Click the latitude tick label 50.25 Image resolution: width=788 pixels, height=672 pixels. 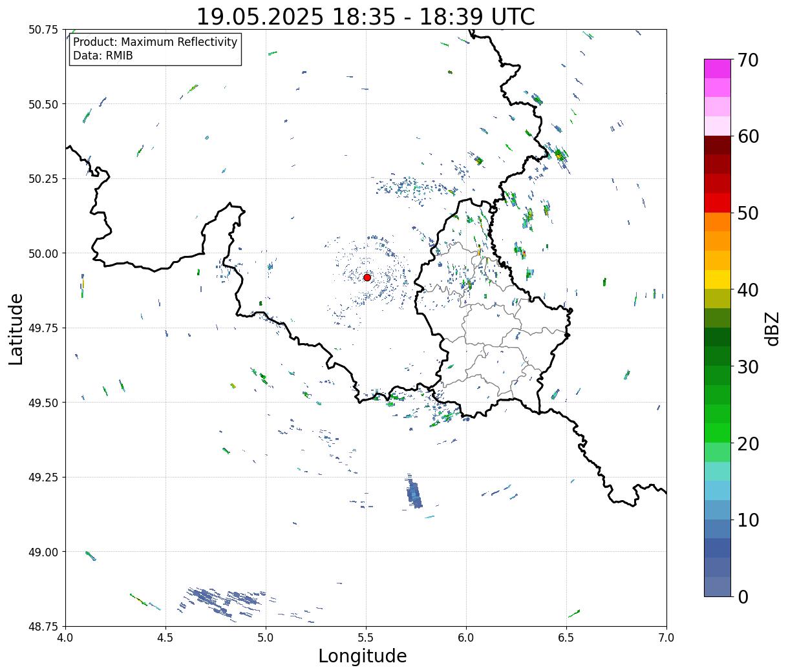[x=43, y=179]
